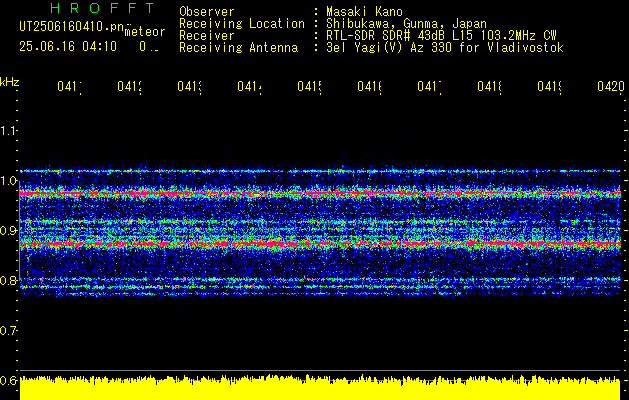Click the 'meteor' label
The height and width of the screenshot is (400, 629).
tap(145, 32)
